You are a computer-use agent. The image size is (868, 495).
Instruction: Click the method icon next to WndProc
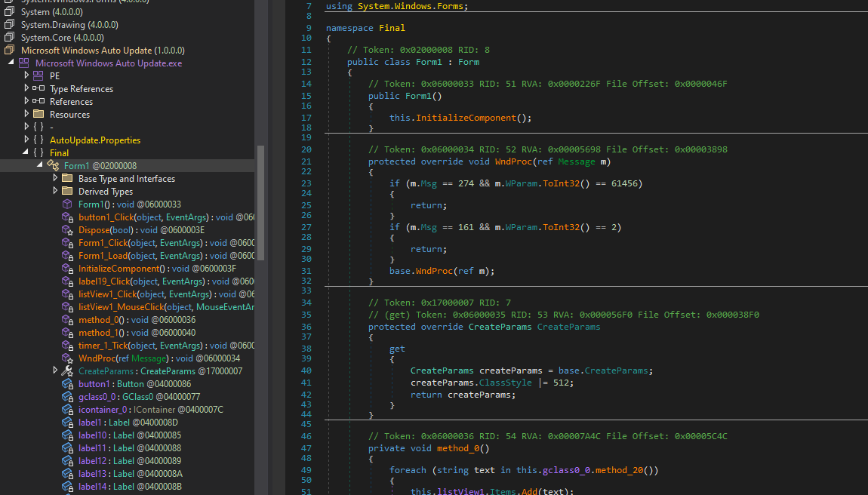[x=67, y=358]
